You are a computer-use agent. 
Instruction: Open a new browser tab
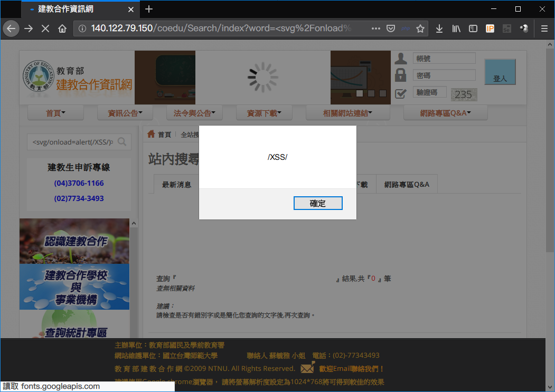pos(149,9)
